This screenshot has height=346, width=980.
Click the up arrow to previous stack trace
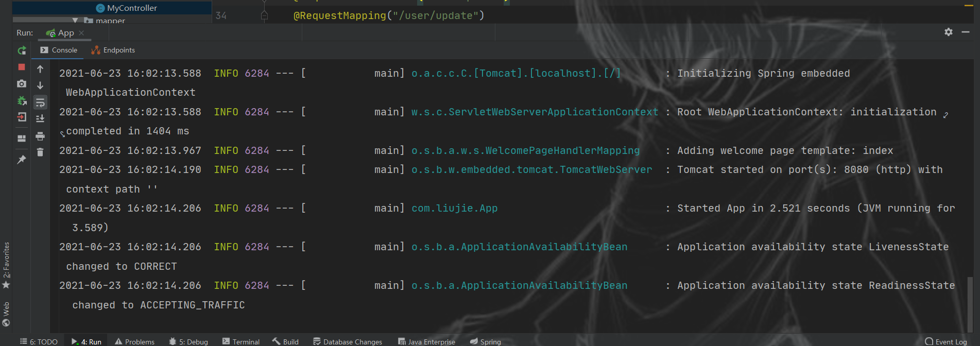click(40, 69)
